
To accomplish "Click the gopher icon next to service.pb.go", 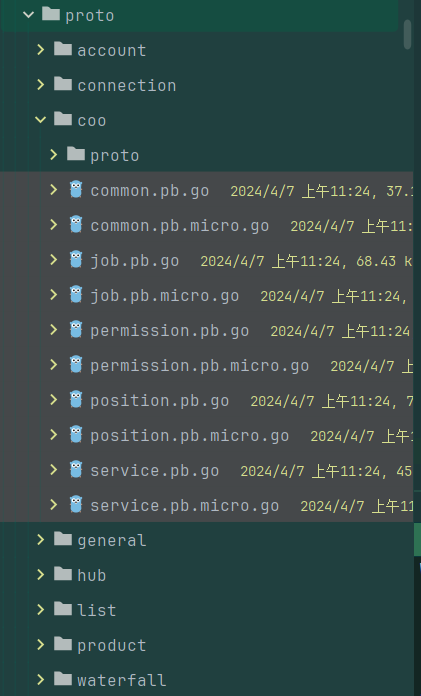I will tap(76, 470).
